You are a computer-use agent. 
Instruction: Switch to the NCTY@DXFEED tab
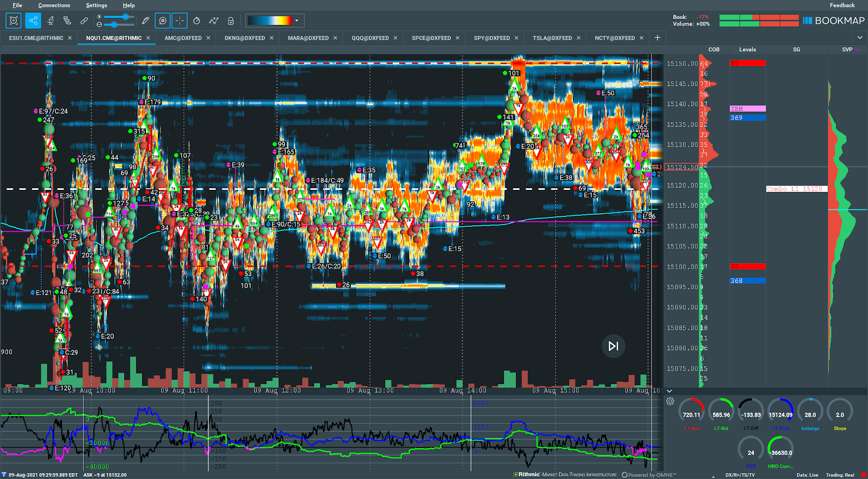coord(615,38)
